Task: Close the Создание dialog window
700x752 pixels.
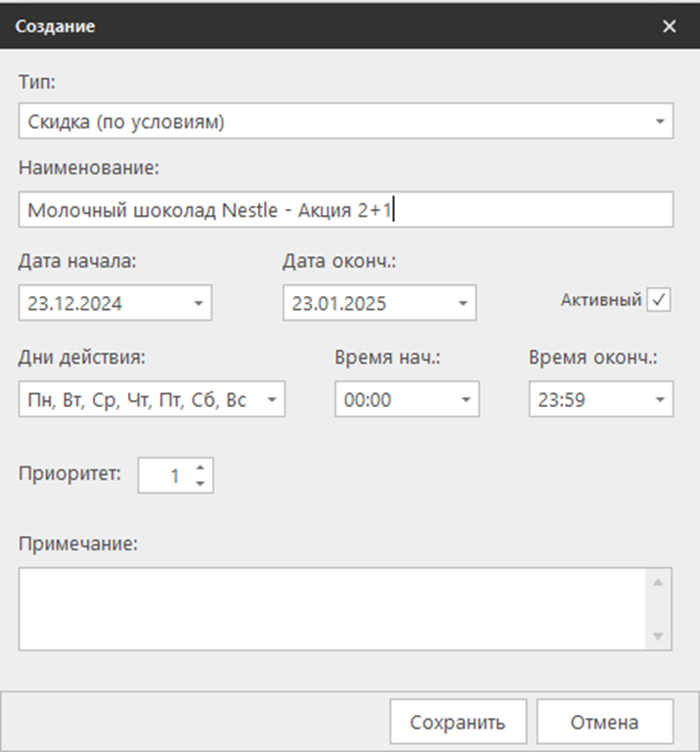Action: click(669, 26)
